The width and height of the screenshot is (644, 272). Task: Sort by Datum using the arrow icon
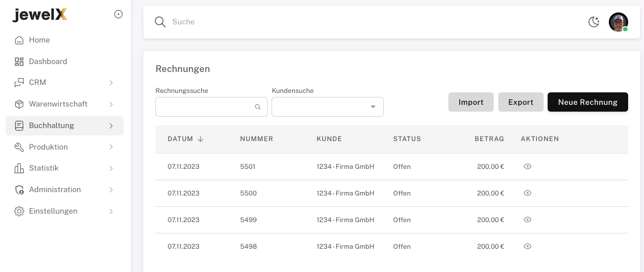click(201, 139)
